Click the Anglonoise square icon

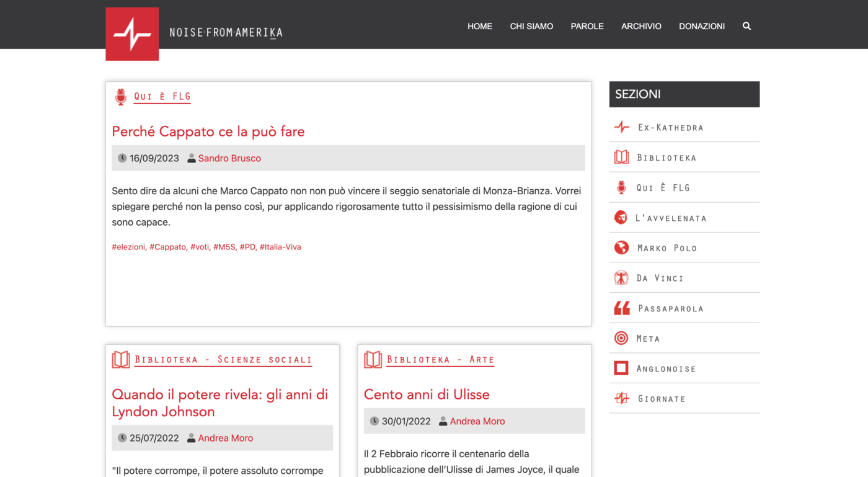pos(621,368)
